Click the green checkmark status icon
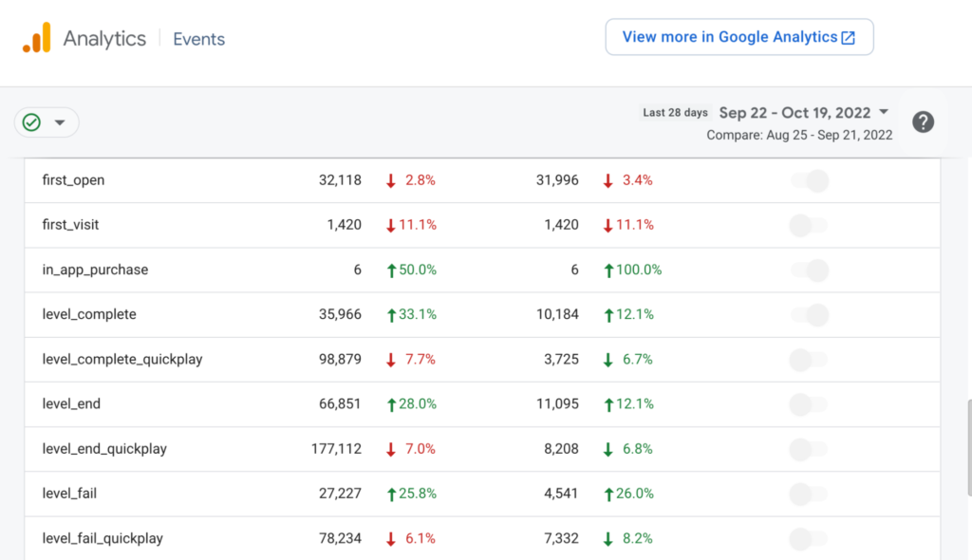972x560 pixels. click(x=32, y=122)
